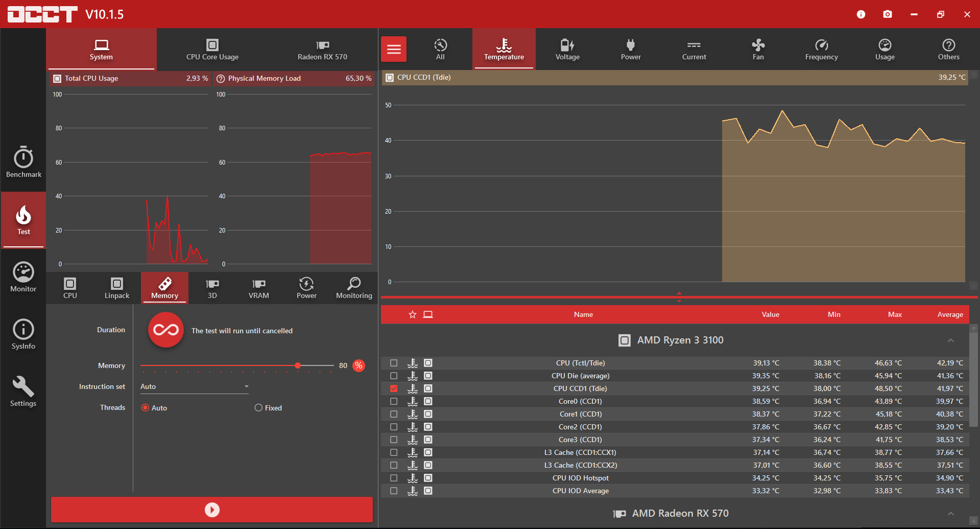
Task: Check the L3 Cache (CCD1:CCX1) checkbox
Action: (x=394, y=452)
